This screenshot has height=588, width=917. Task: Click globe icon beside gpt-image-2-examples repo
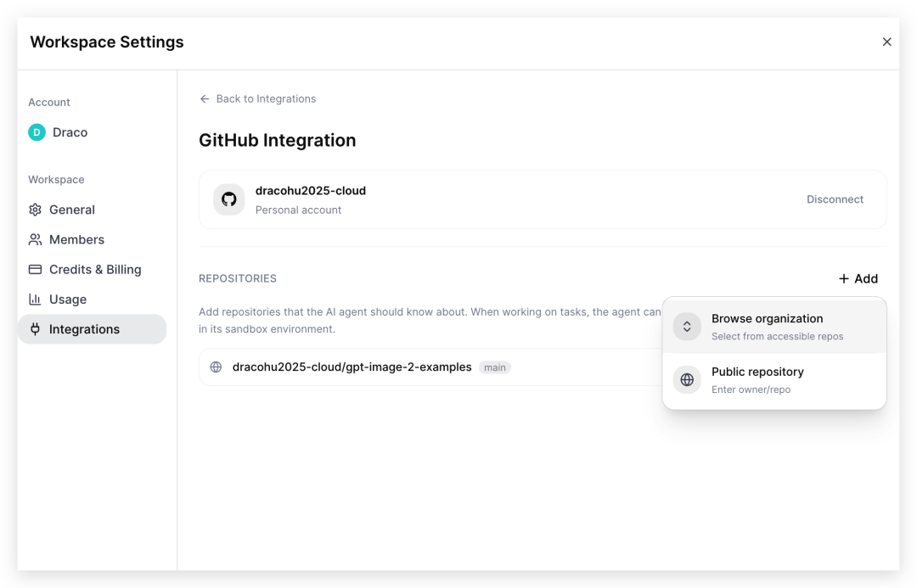(216, 367)
